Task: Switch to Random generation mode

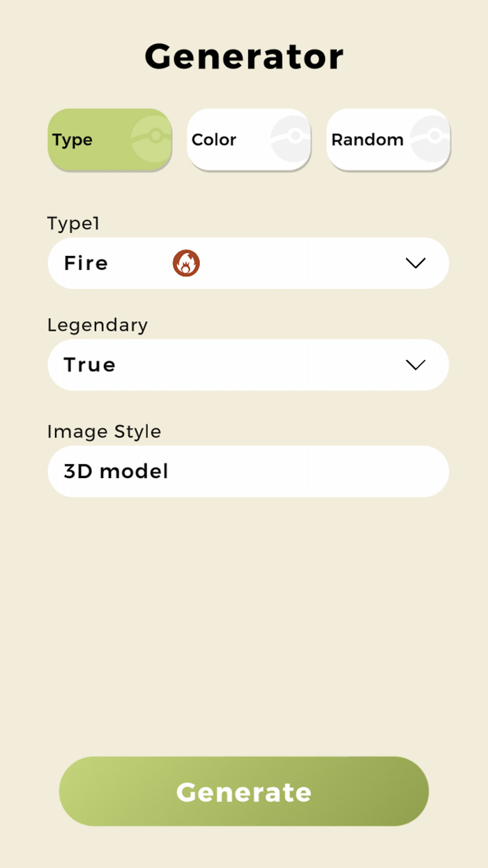Action: pyautogui.click(x=388, y=140)
